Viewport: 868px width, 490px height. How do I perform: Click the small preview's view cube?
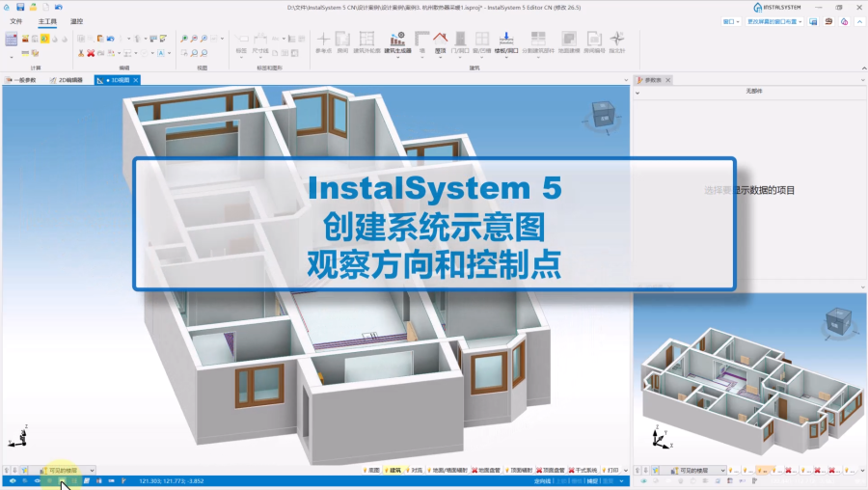coord(838,323)
